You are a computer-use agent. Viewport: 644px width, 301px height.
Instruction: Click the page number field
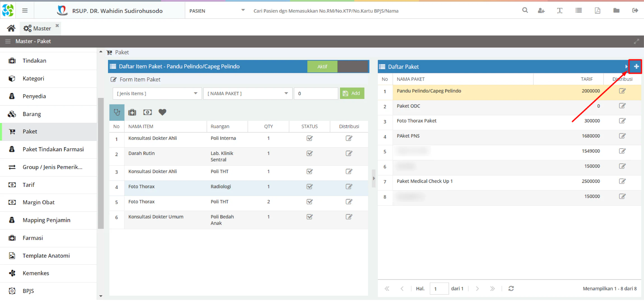click(x=439, y=288)
